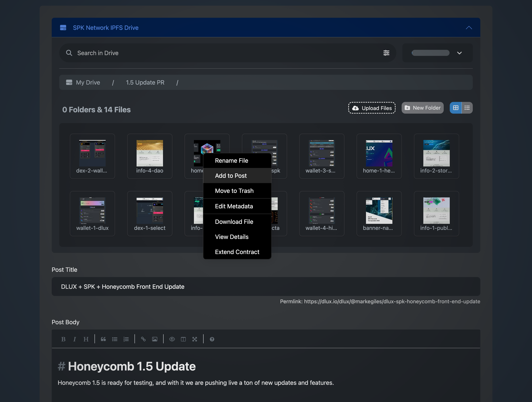Open the account selector dropdown
The width and height of the screenshot is (532, 402).
click(x=437, y=53)
